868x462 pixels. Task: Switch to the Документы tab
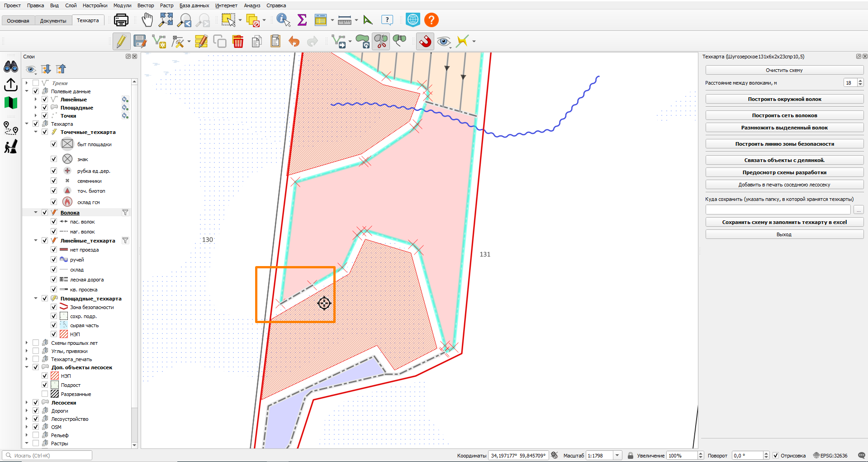click(53, 21)
